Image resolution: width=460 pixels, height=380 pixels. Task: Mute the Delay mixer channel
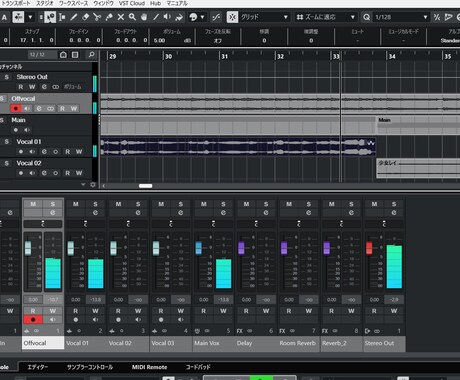coord(246,204)
